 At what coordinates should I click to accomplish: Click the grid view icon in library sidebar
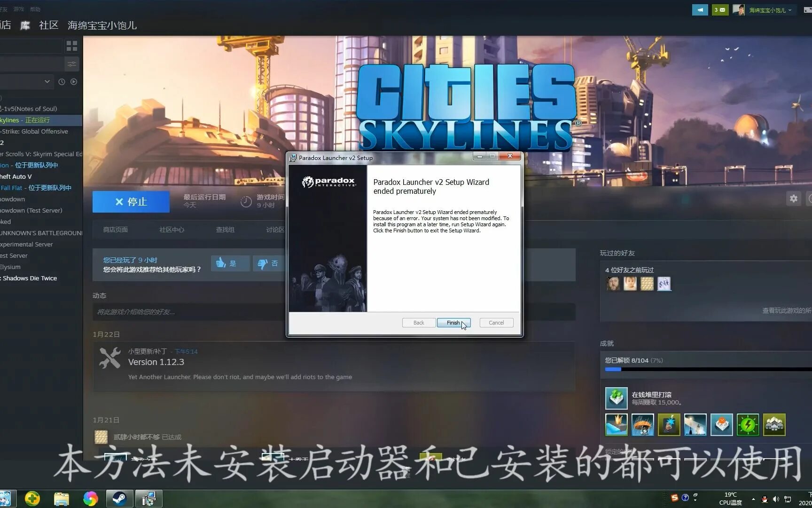pyautogui.click(x=72, y=46)
